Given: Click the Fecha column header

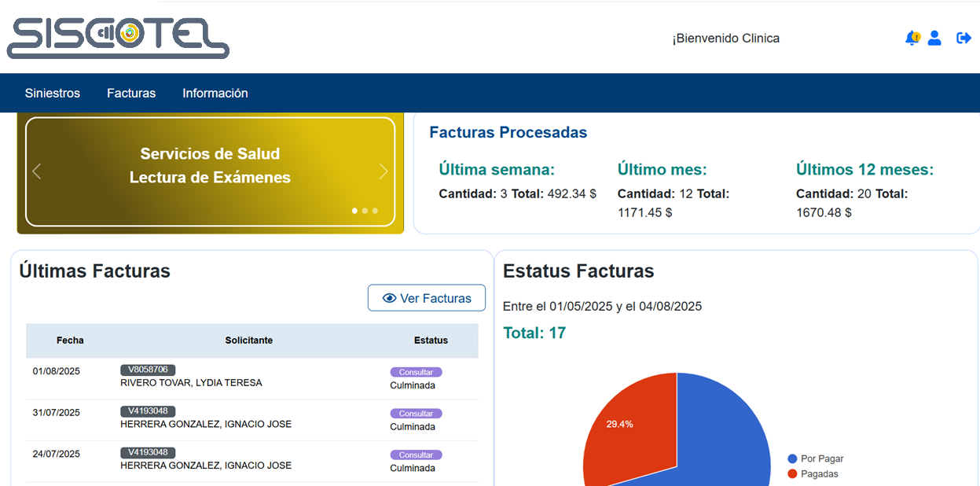Looking at the screenshot, I should [x=70, y=341].
